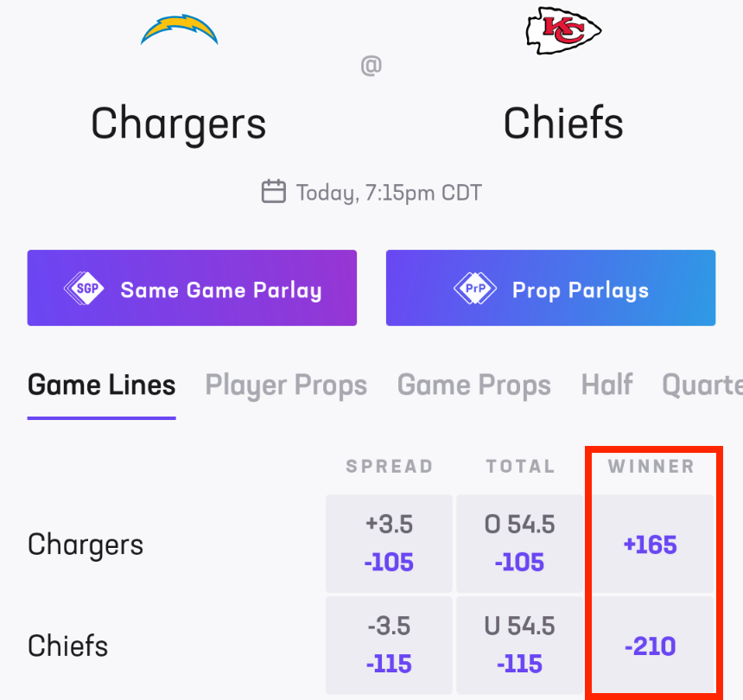
Task: Select the Under 54.5 total bet
Action: [519, 646]
